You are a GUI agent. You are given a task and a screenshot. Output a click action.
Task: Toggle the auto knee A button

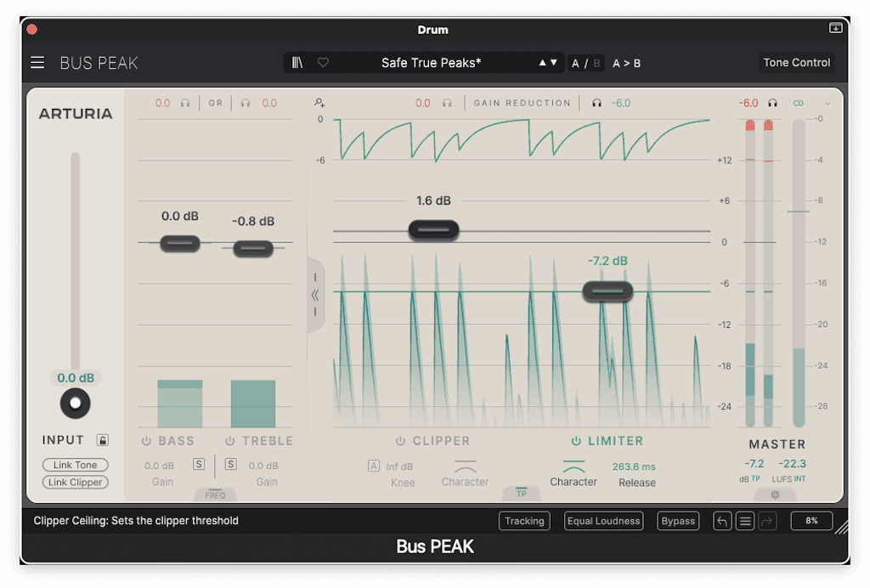[x=374, y=466]
